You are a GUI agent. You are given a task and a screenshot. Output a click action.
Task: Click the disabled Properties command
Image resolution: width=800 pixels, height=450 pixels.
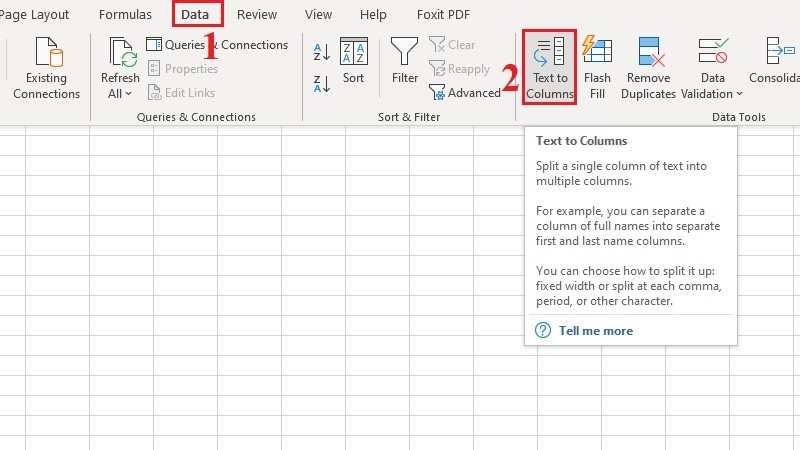point(183,68)
